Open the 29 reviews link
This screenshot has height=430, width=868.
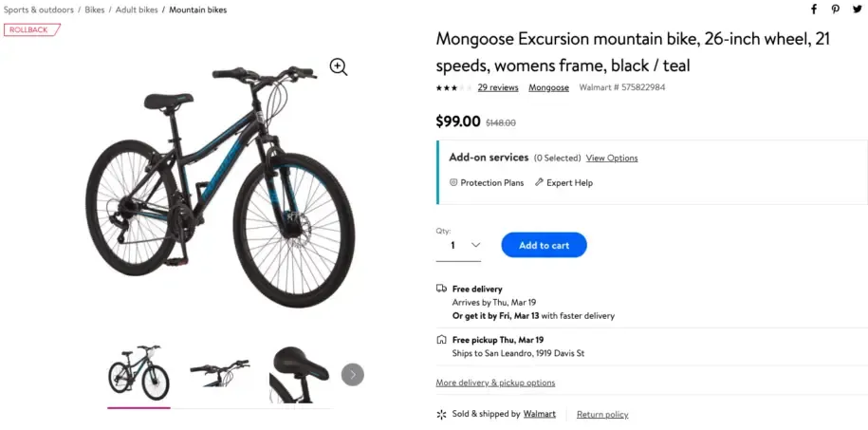[x=498, y=87]
